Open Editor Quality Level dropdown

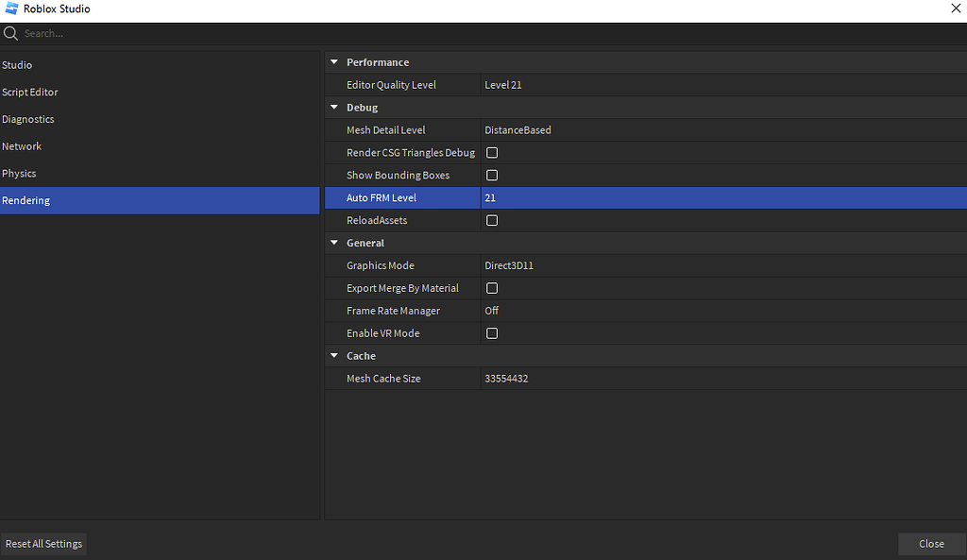click(723, 85)
